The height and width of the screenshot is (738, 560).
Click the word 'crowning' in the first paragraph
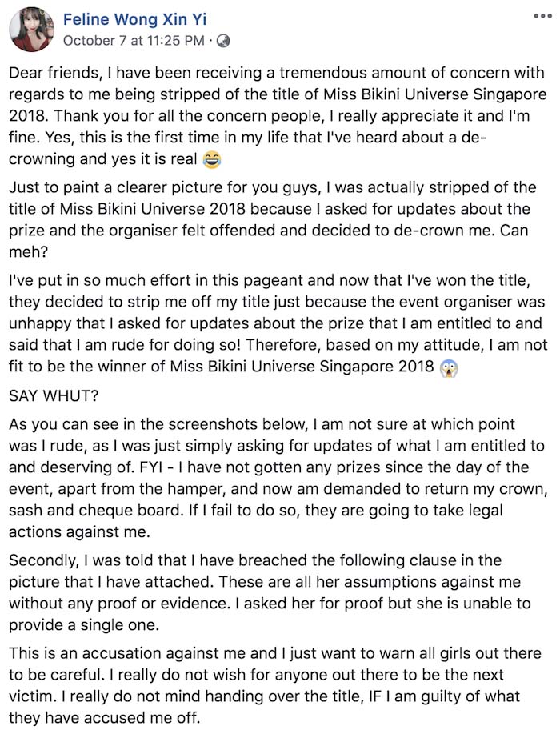[x=42, y=160]
